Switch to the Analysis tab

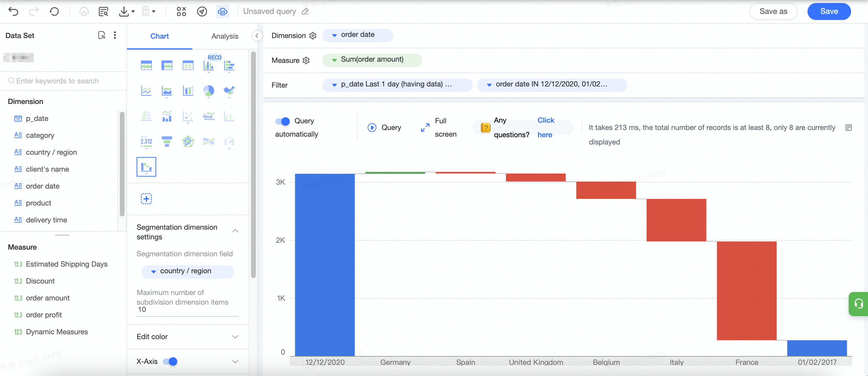[225, 36]
